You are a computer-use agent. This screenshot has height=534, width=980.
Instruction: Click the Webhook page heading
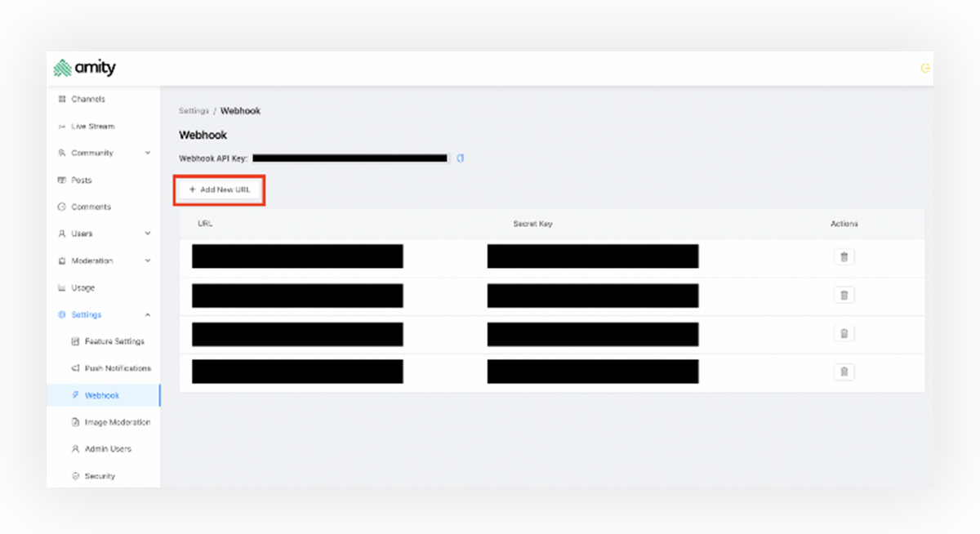(x=203, y=136)
